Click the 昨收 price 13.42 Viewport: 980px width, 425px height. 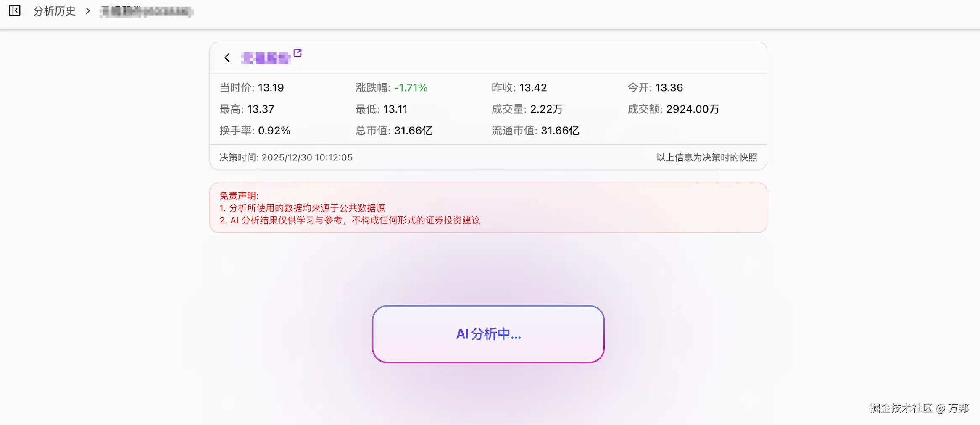tap(532, 87)
